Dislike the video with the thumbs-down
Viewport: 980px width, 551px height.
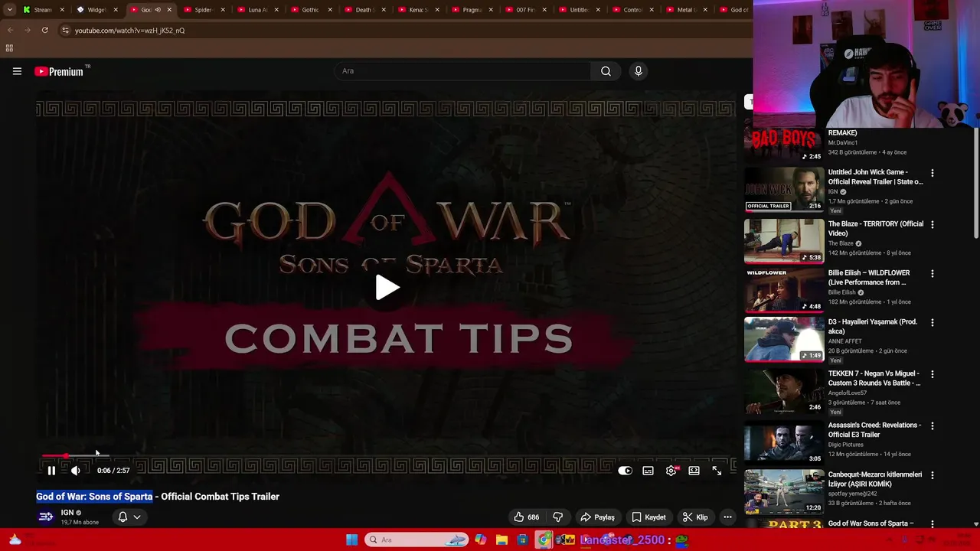(x=558, y=517)
